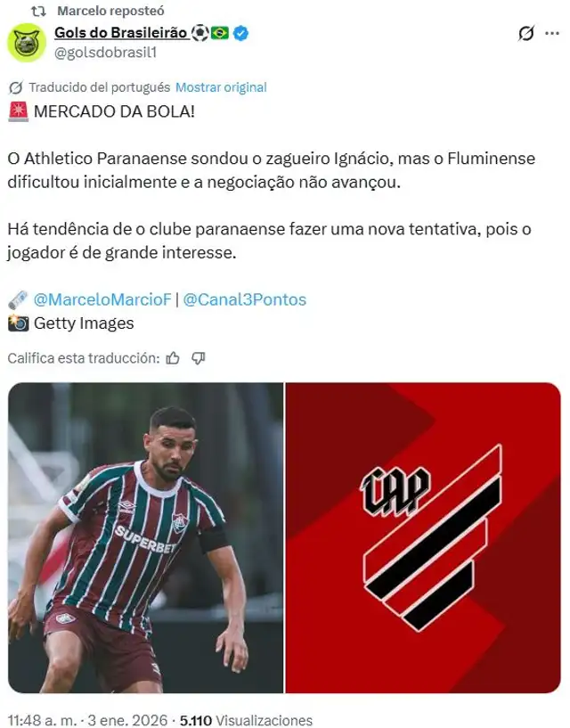
Task: Click the thumbs down translation rating icon
Action: click(199, 358)
